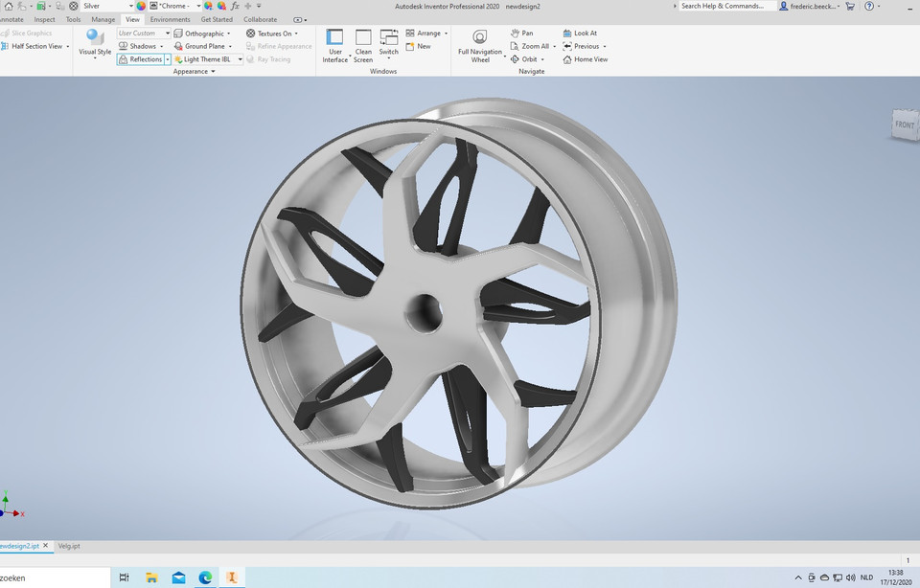Open the Manage ribbon tab
The height and width of the screenshot is (588, 920).
coord(103,18)
